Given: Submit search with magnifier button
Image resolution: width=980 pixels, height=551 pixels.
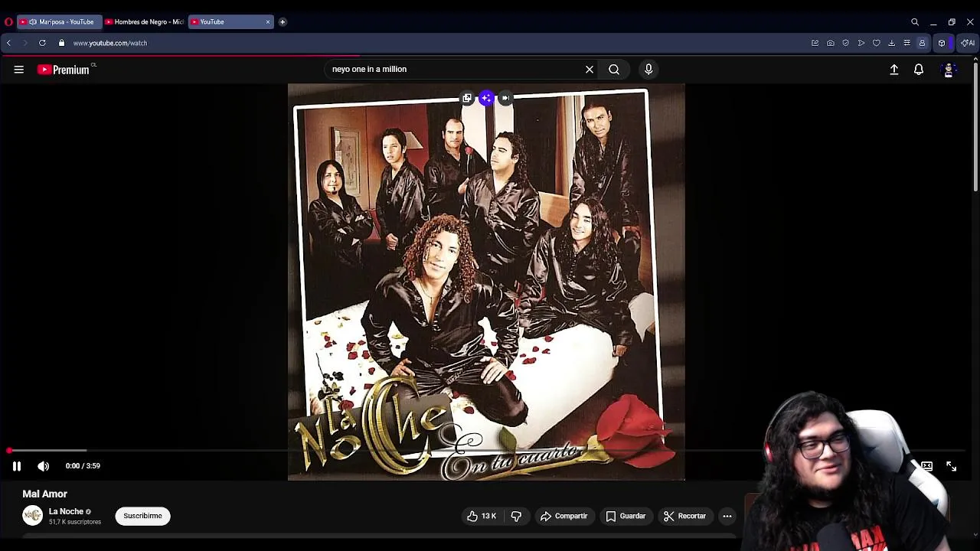Looking at the screenshot, I should [614, 70].
